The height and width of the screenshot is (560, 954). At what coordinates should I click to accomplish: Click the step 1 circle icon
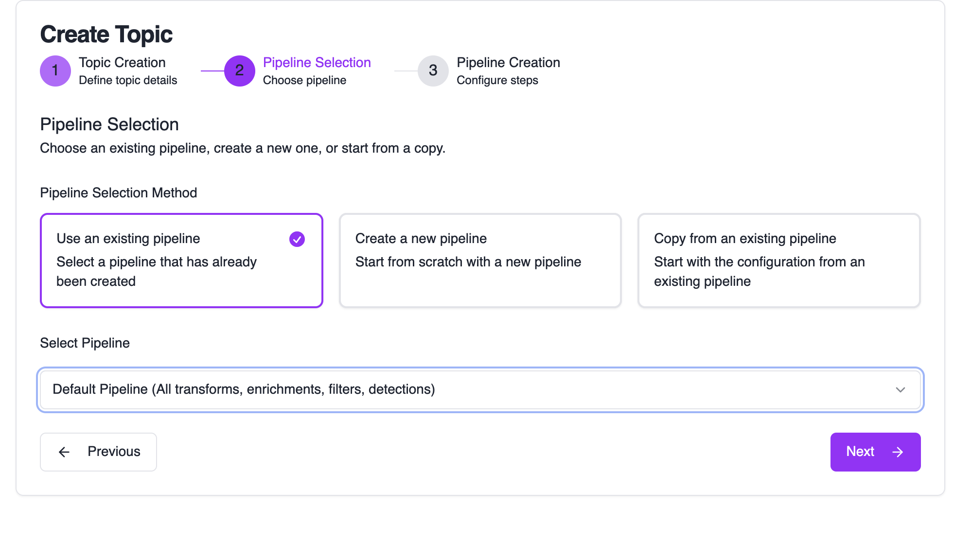pyautogui.click(x=55, y=71)
